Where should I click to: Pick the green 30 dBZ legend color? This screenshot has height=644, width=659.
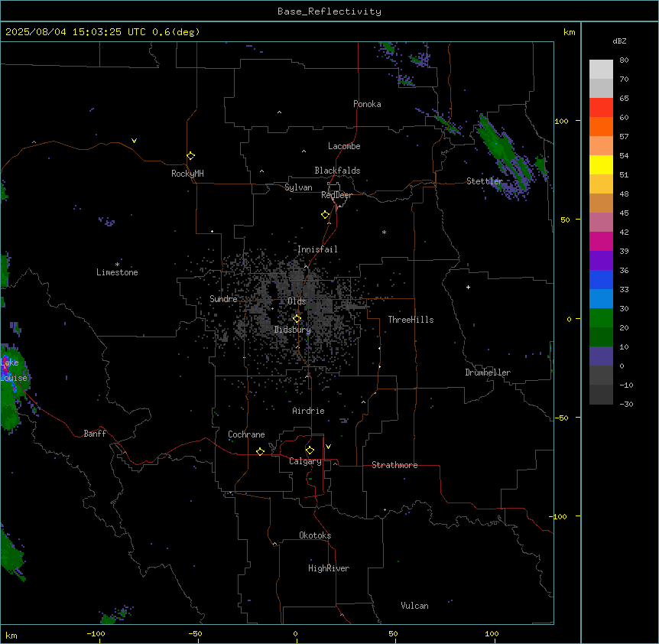[x=601, y=318]
